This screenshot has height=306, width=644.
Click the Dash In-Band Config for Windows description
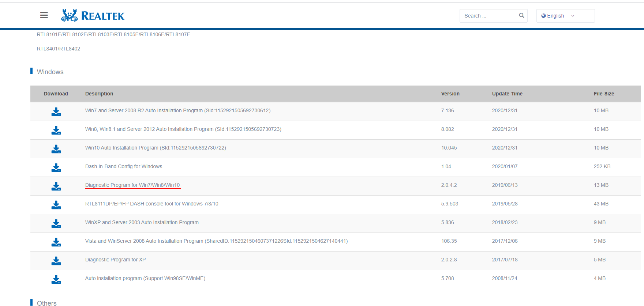124,166
